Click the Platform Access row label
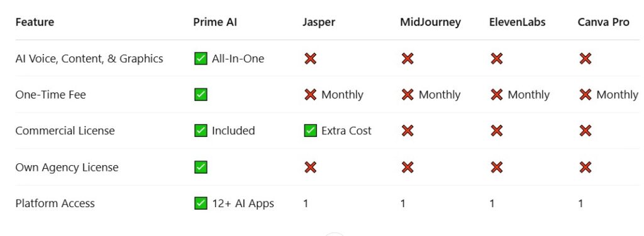 (x=55, y=203)
